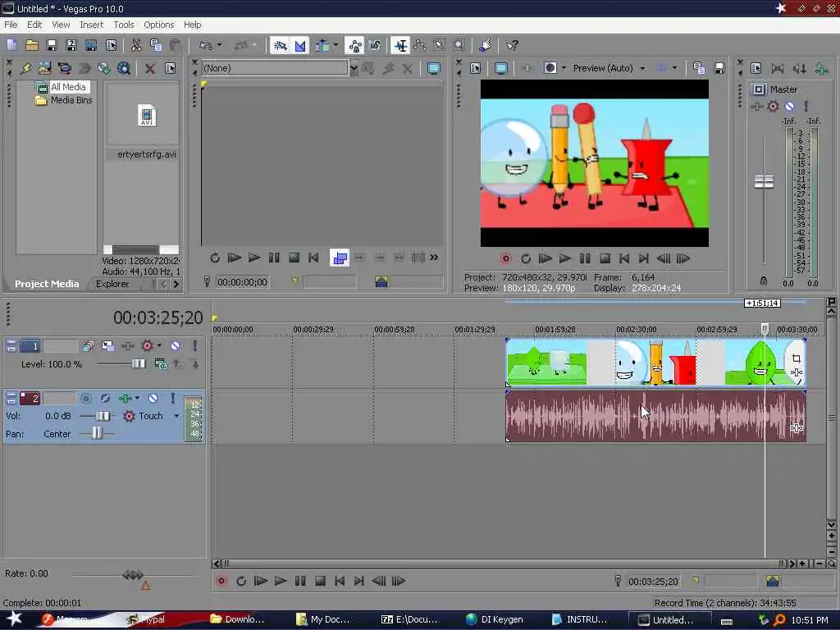This screenshot has width=840, height=630.
Task: Click the Save floppy disk icon
Action: (52, 46)
